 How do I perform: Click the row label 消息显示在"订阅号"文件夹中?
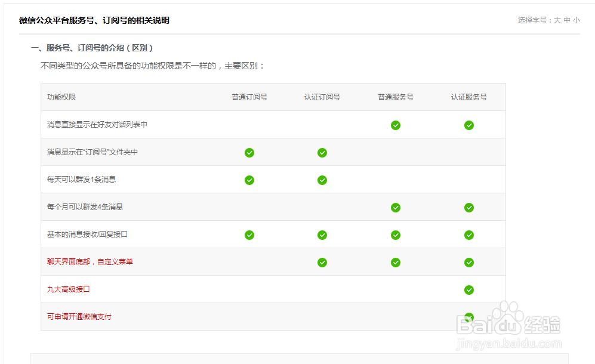[x=93, y=152]
